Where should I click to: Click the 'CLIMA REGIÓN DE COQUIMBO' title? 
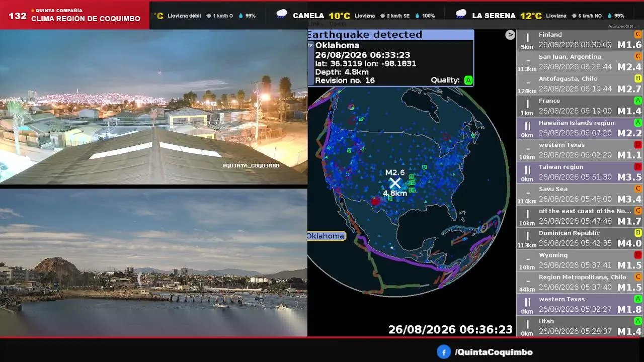click(x=86, y=19)
